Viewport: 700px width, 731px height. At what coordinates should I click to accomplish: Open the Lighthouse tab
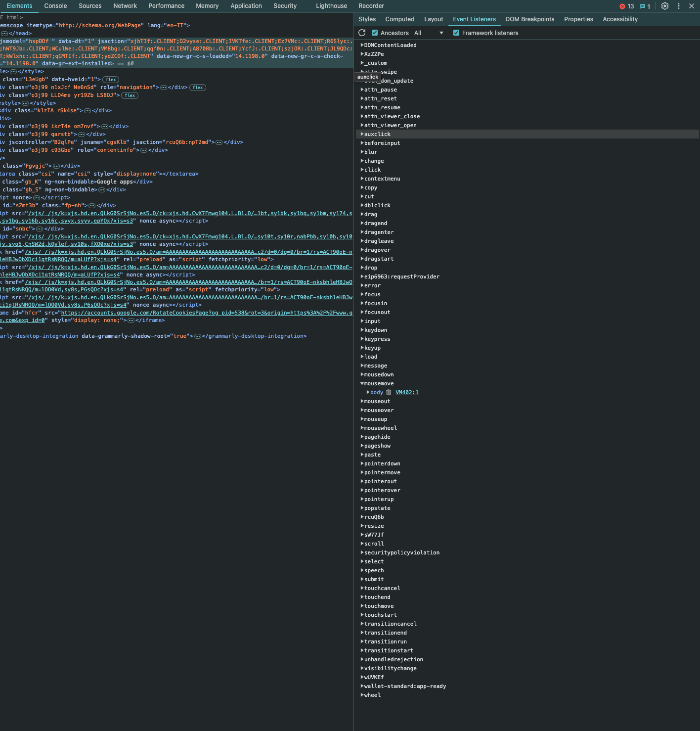tap(332, 6)
